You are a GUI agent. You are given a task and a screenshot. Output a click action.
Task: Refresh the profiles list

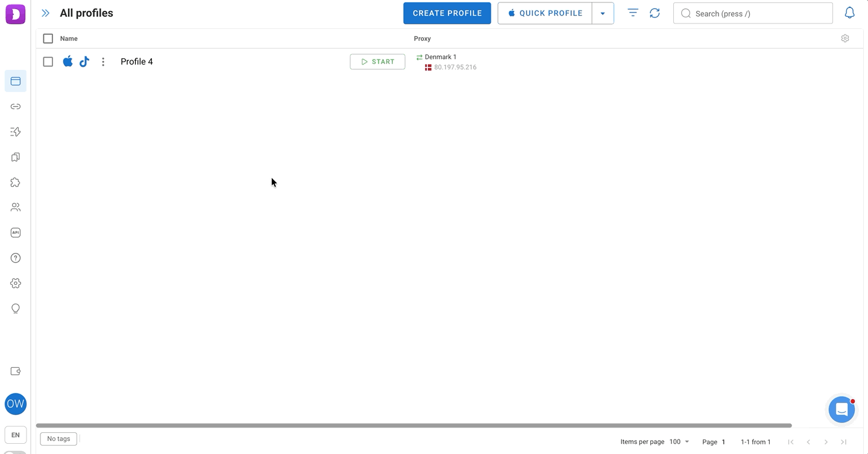tap(655, 13)
